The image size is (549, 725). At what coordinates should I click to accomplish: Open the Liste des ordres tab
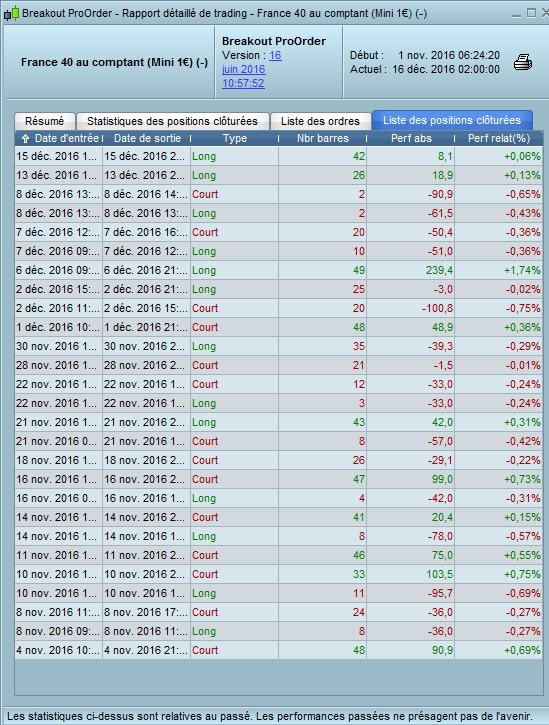[320, 121]
